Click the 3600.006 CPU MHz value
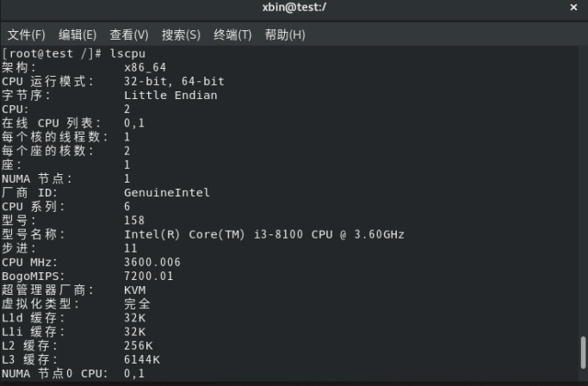Image resolution: width=588 pixels, height=386 pixels. pos(152,262)
